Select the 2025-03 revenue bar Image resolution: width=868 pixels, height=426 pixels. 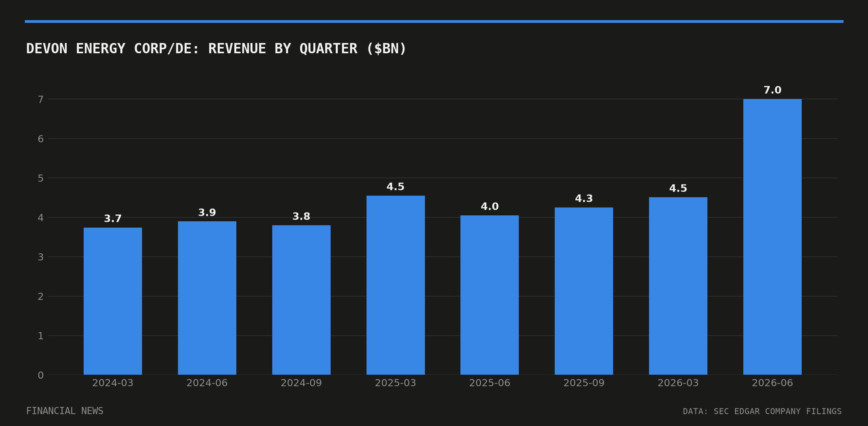396,285
